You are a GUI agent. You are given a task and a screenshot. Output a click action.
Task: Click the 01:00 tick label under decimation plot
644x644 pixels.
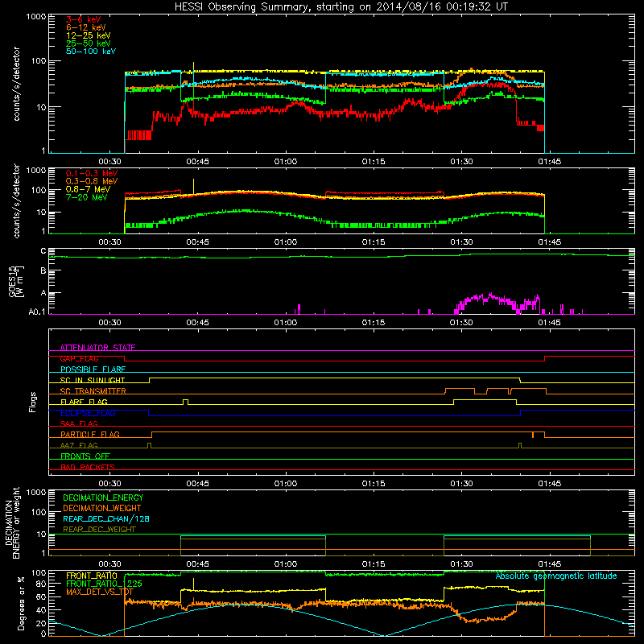(286, 564)
